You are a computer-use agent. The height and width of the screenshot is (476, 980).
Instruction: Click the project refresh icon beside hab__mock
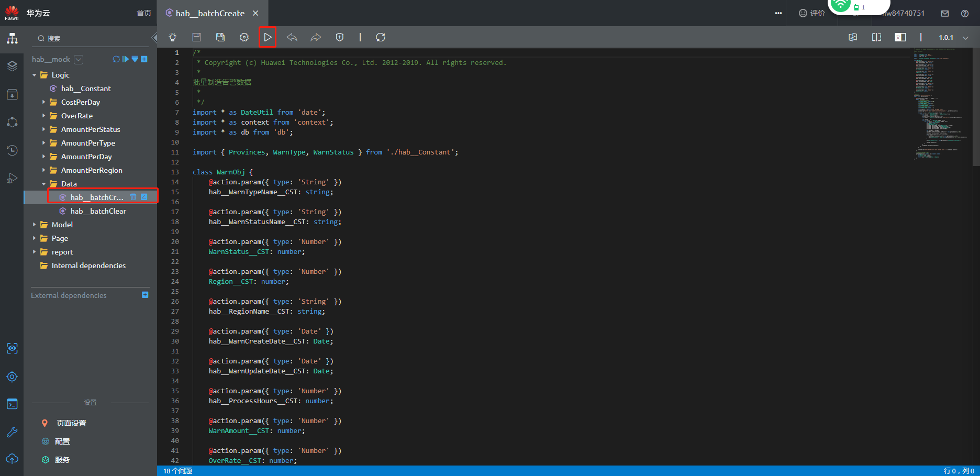(116, 59)
